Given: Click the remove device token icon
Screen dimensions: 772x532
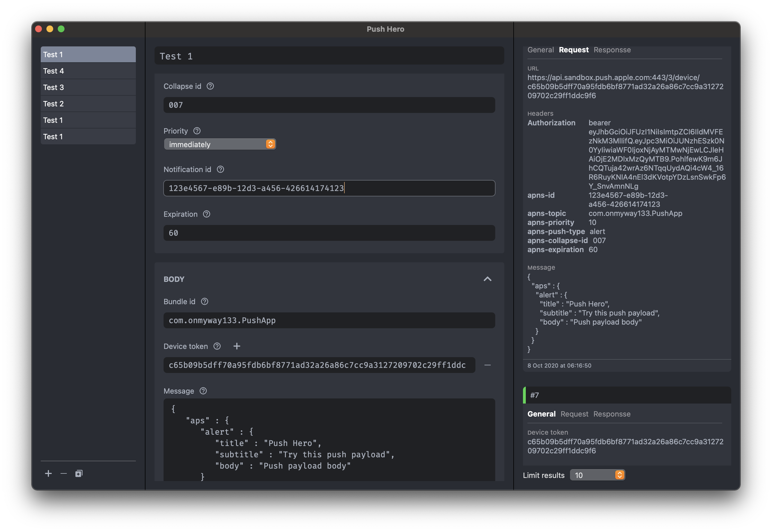Looking at the screenshot, I should point(488,365).
